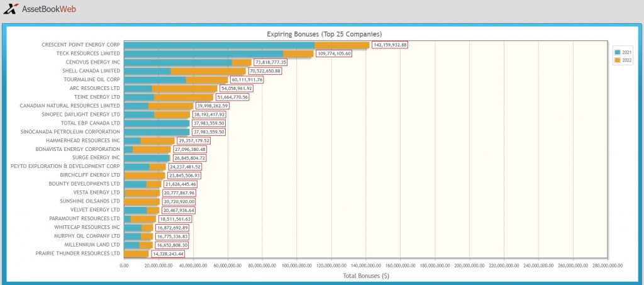Click the value label 73,818,777.35
The image size is (644, 285).
click(x=270, y=62)
